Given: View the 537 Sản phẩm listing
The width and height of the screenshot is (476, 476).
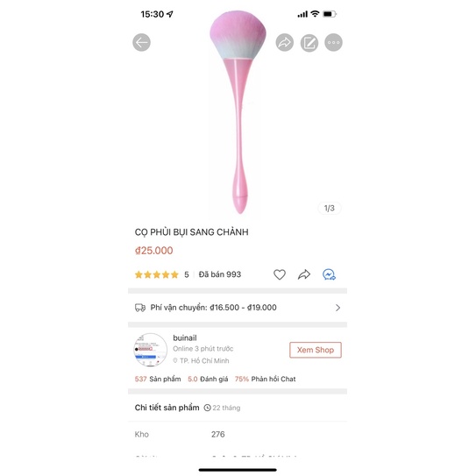Looking at the screenshot, I should pos(158,379).
